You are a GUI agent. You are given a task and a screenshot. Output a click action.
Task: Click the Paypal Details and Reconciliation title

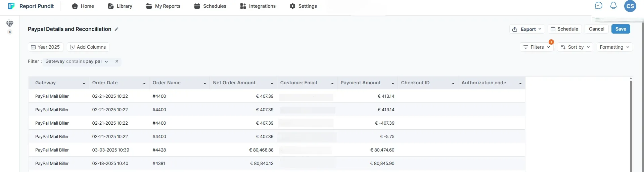coord(70,29)
